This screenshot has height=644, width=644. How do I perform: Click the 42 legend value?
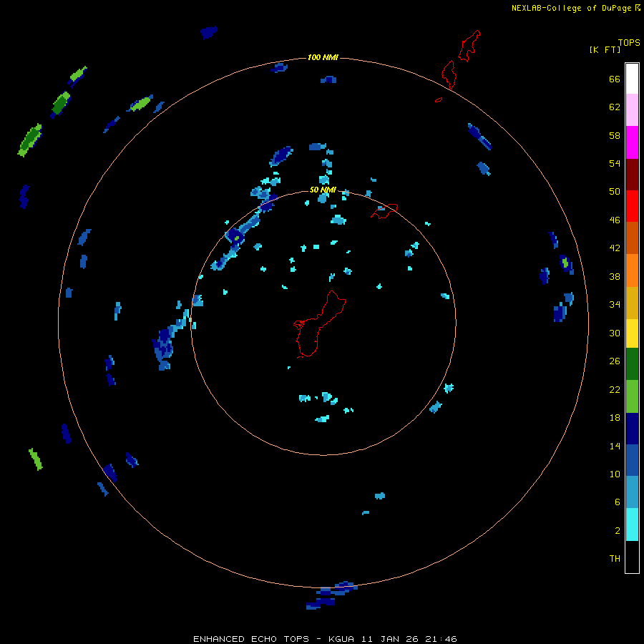coord(615,248)
